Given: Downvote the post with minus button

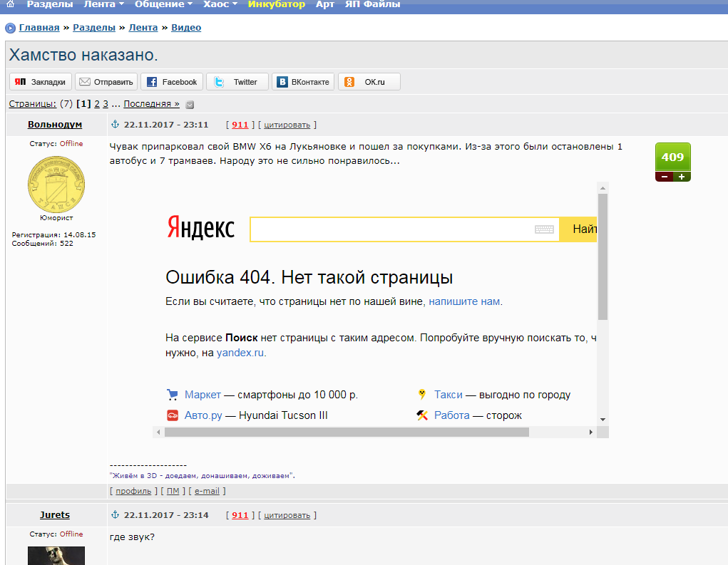Looking at the screenshot, I should coord(665,177).
